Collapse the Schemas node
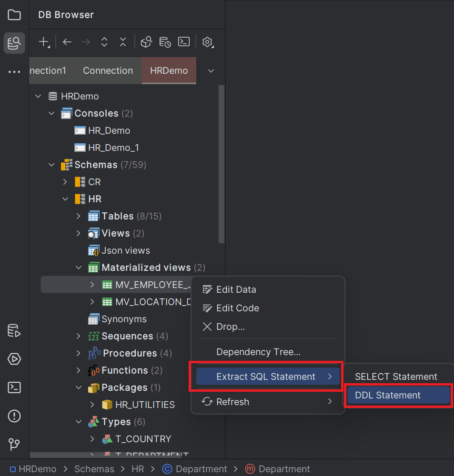This screenshot has height=476, width=454. (x=51, y=164)
